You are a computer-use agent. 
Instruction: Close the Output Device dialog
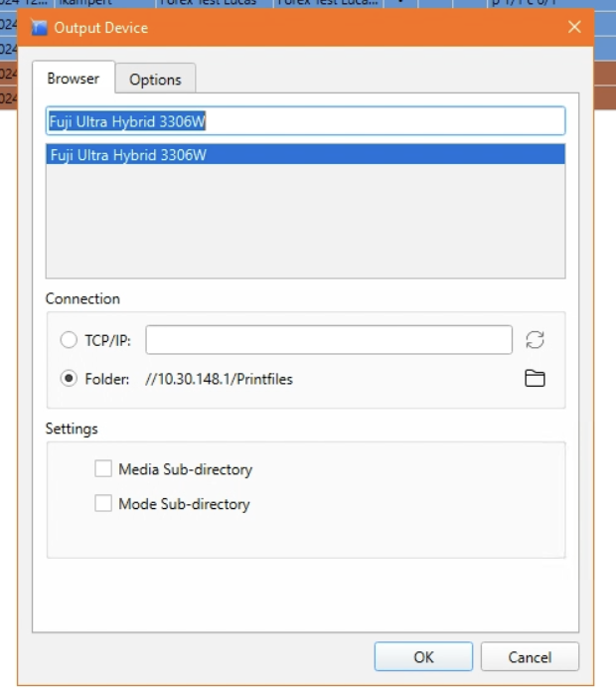click(x=574, y=27)
